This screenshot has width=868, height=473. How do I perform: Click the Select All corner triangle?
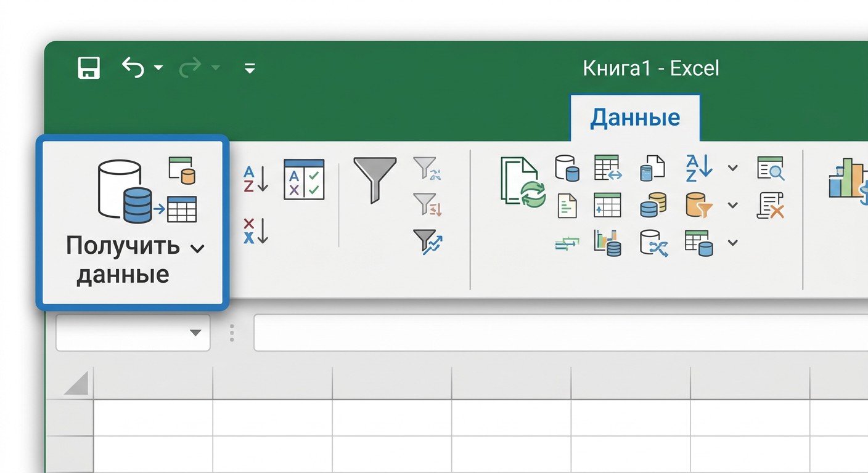(x=76, y=383)
